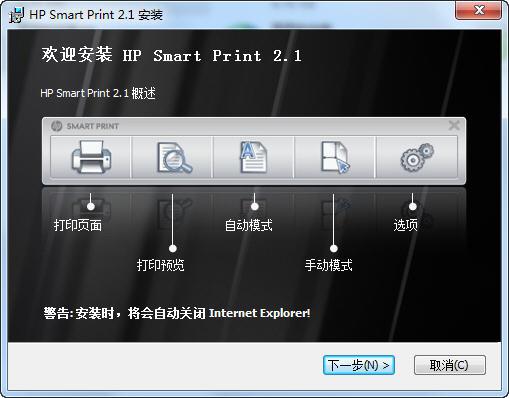509x398 pixels.
Task: Click the 选项 label
Action: (x=405, y=225)
